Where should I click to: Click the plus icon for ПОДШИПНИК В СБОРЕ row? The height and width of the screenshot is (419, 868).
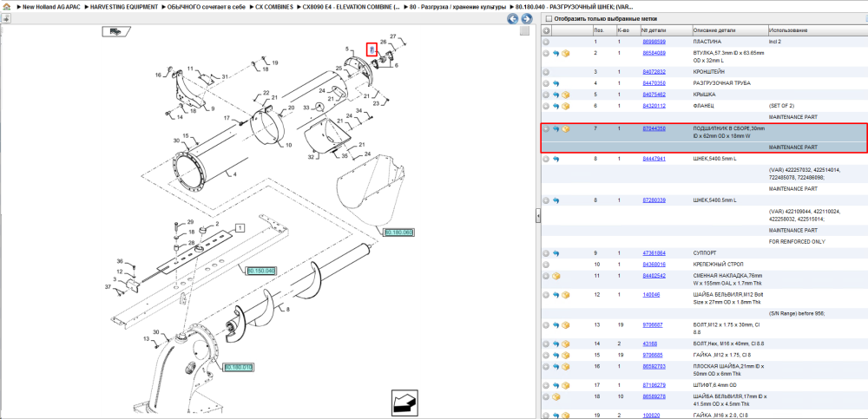[x=546, y=129]
